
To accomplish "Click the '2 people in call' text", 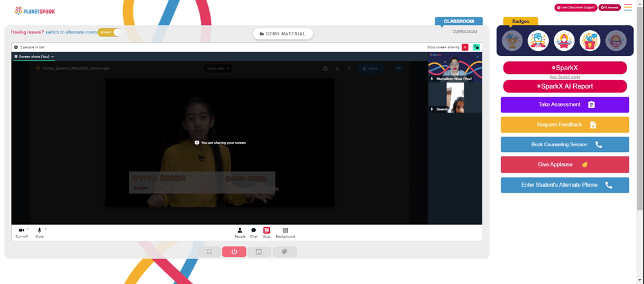I will (32, 47).
